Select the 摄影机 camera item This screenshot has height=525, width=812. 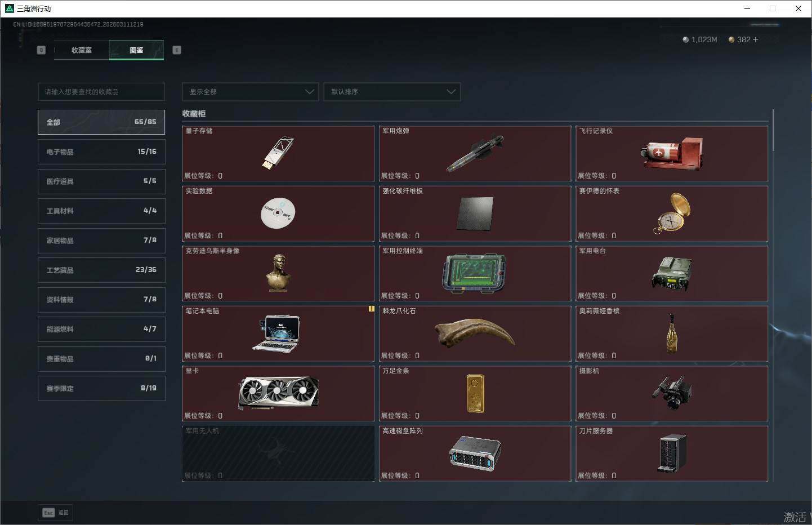672,393
